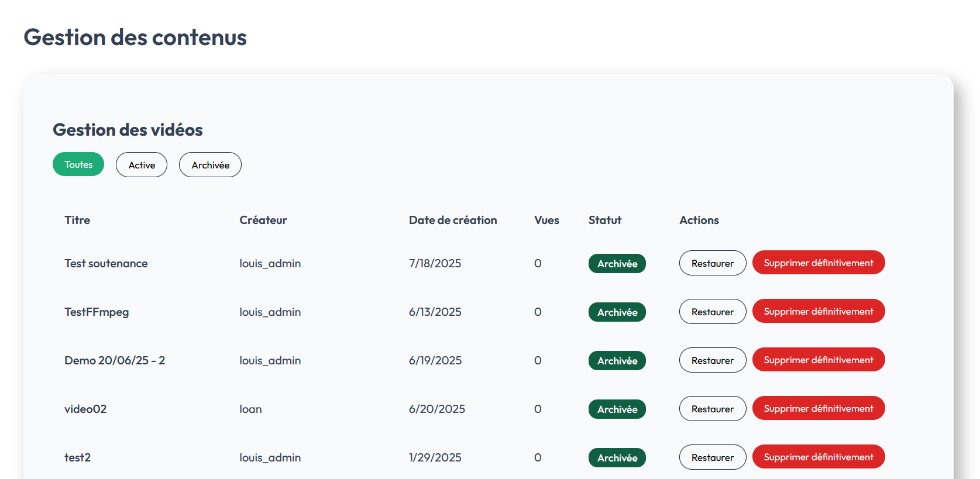Select the video02 title cell

click(85, 409)
